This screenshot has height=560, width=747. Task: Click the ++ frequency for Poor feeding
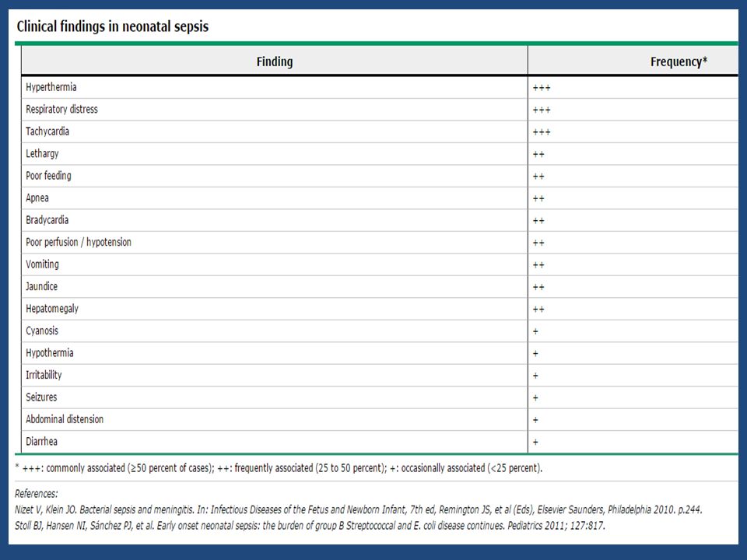pos(538,177)
